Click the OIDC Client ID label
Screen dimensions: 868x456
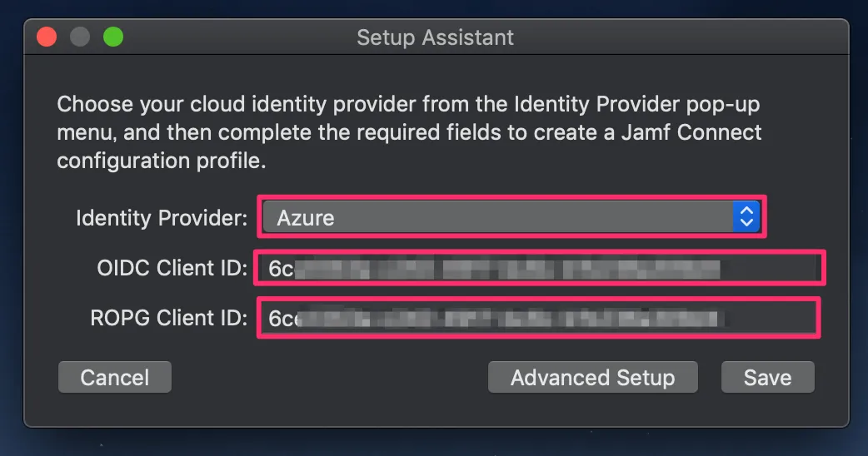coord(172,269)
